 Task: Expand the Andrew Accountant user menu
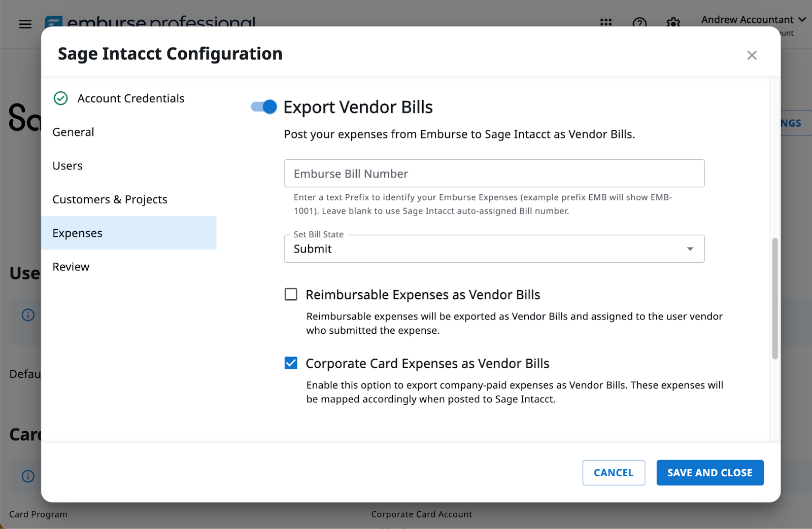[x=754, y=20]
